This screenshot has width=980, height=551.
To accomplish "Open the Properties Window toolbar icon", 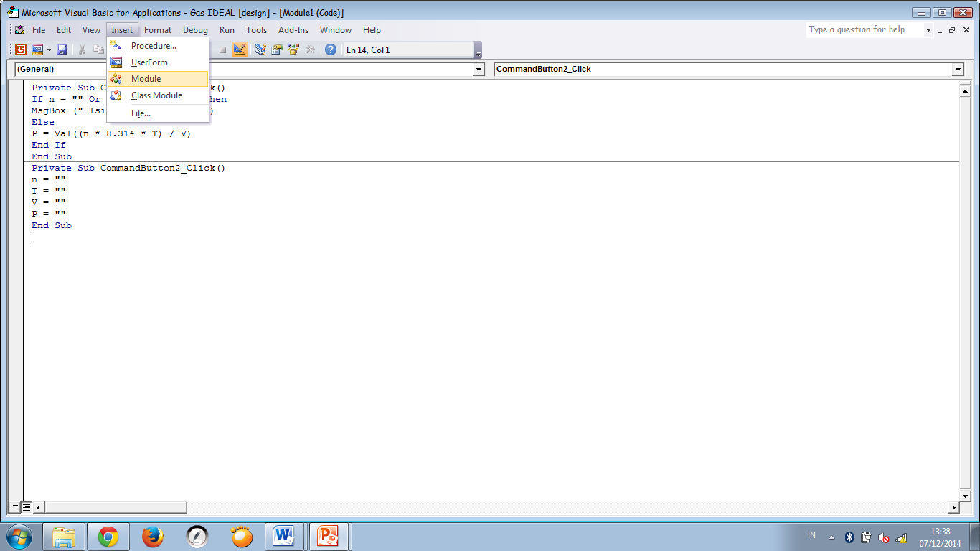I will [276, 50].
